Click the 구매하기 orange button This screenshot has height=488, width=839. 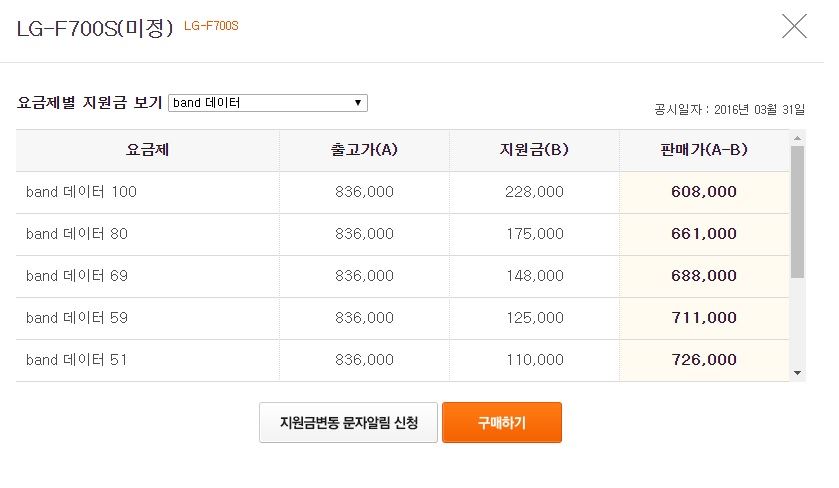click(502, 423)
